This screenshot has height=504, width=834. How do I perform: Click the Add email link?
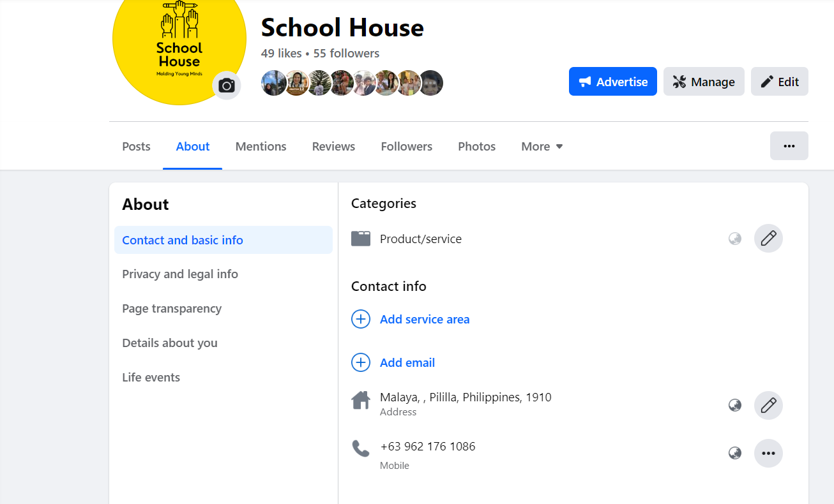coord(407,362)
